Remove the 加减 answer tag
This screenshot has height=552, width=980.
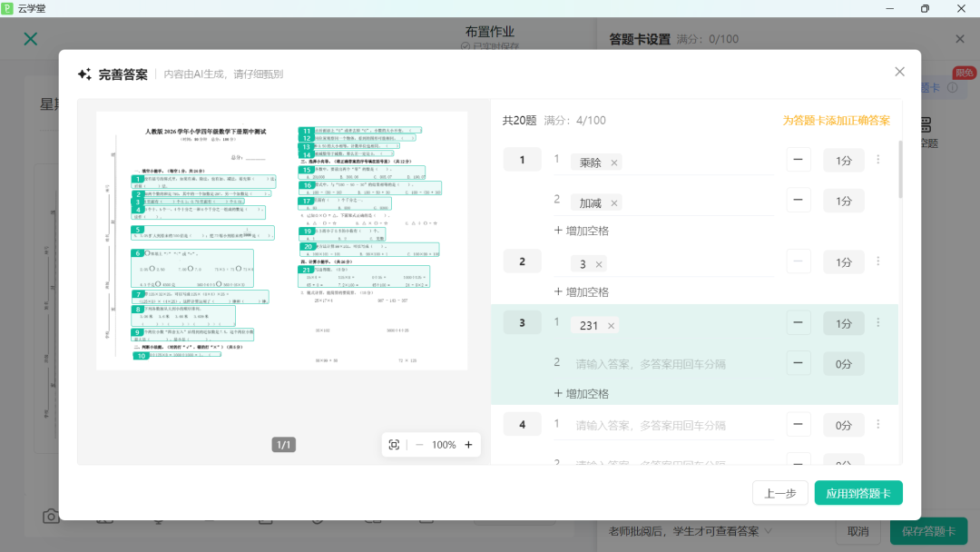(x=614, y=203)
